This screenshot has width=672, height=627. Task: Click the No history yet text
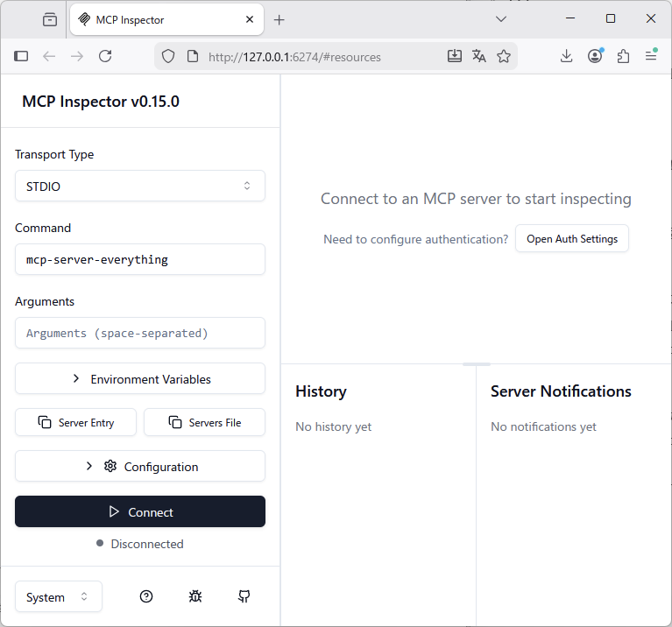[x=334, y=426]
